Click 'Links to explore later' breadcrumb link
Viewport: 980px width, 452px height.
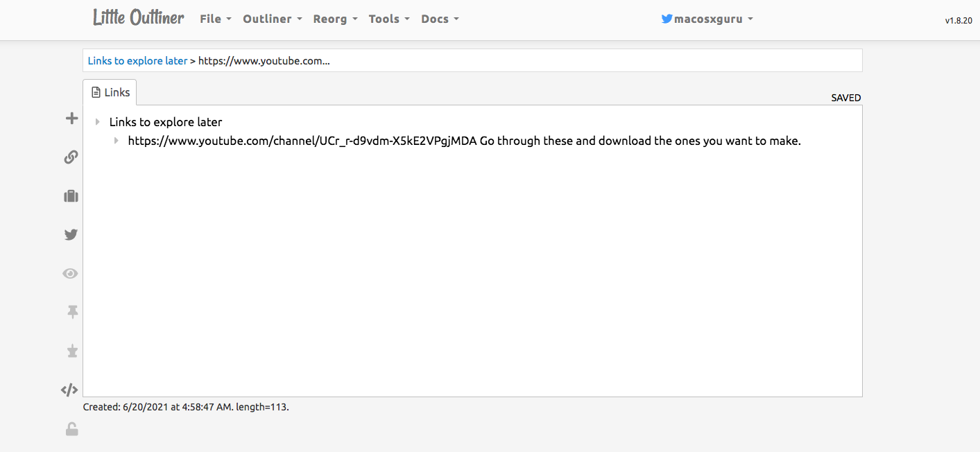coord(137,61)
